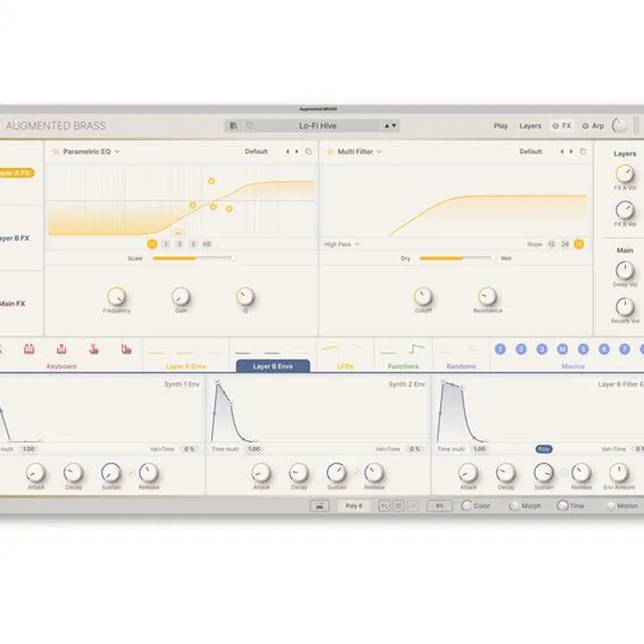Click the Vel>Time 0% field in Synth 2 Env

click(x=415, y=449)
